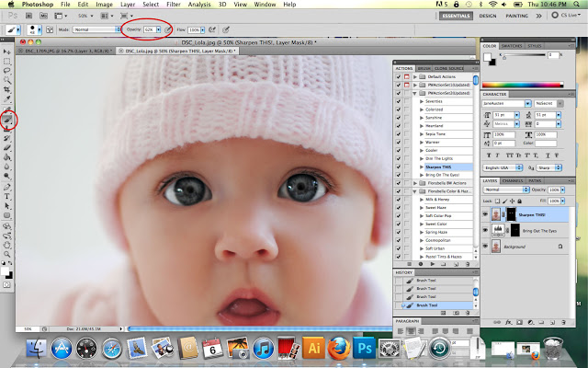
Task: Select the Hand tool
Action: pyautogui.click(x=6, y=246)
